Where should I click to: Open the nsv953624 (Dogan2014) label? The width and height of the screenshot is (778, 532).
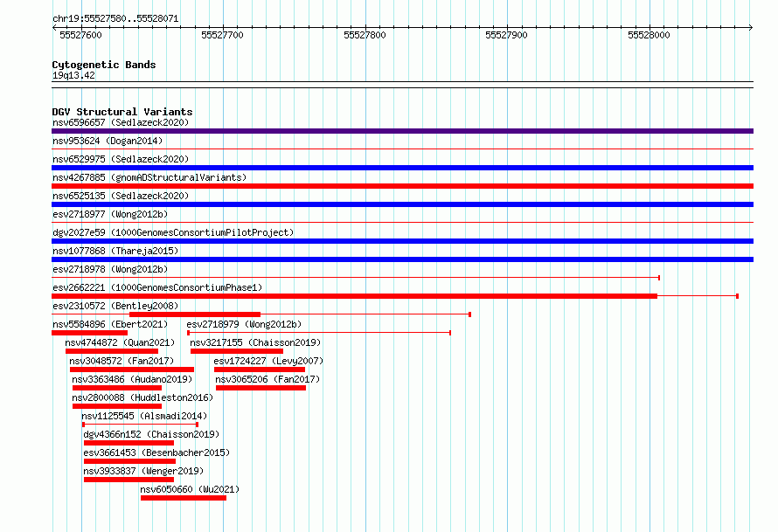[108, 141]
